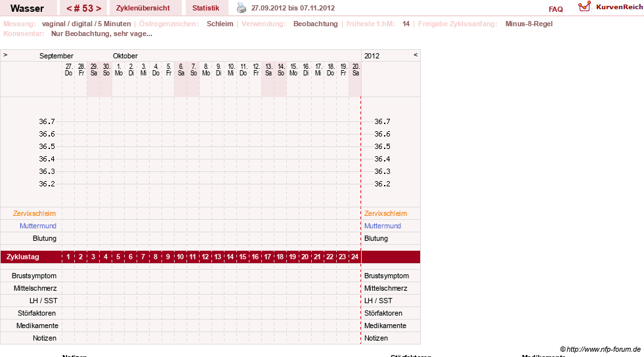Click the printer icon

(x=242, y=8)
